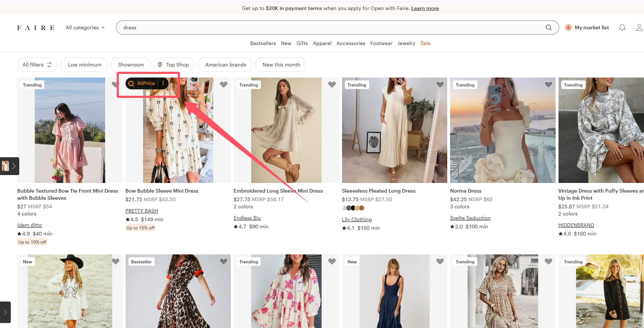This screenshot has width=644, height=328.
Task: Expand the All categories dropdown
Action: [85, 28]
